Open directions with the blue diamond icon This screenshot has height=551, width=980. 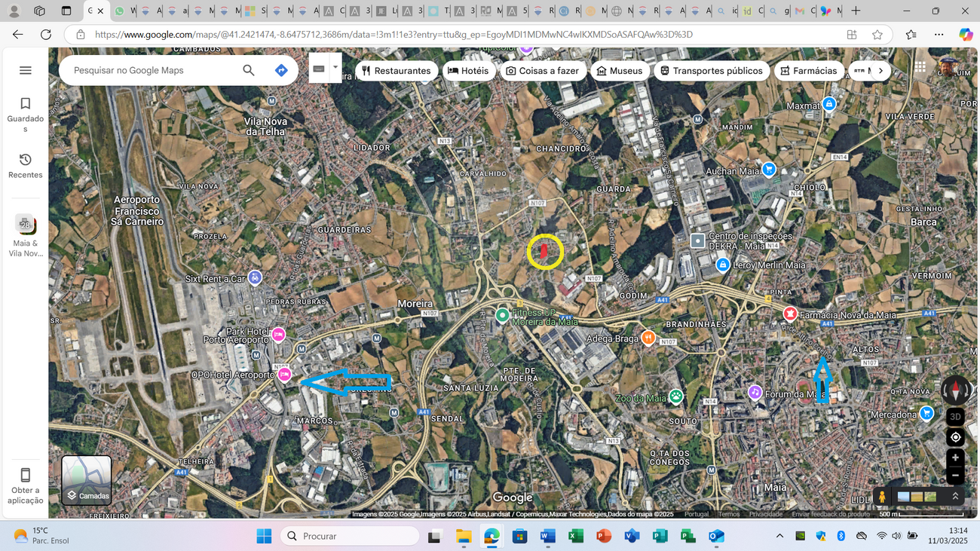tap(281, 70)
